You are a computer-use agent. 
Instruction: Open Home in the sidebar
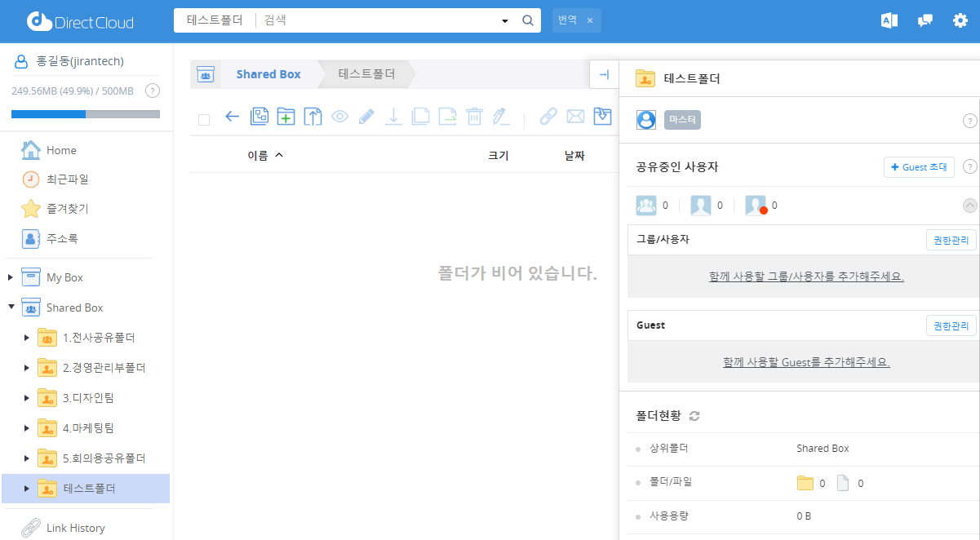click(61, 150)
